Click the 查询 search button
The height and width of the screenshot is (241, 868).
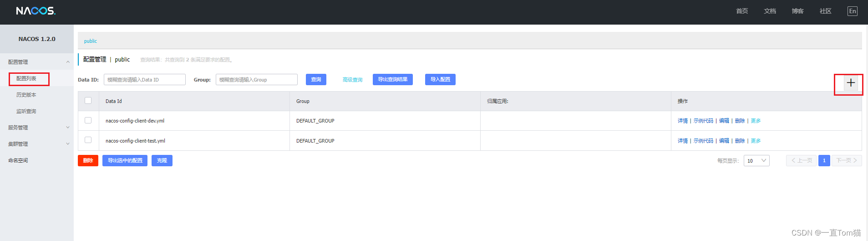pyautogui.click(x=316, y=79)
